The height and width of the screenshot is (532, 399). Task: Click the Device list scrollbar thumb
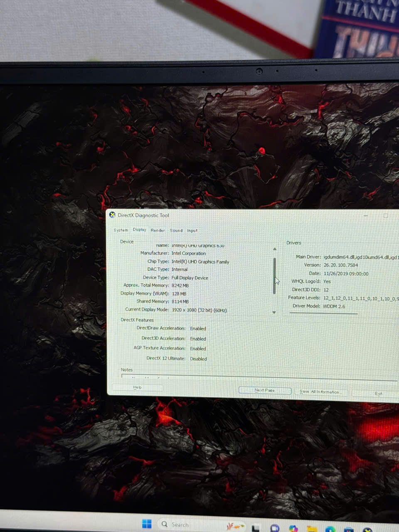coord(274,276)
